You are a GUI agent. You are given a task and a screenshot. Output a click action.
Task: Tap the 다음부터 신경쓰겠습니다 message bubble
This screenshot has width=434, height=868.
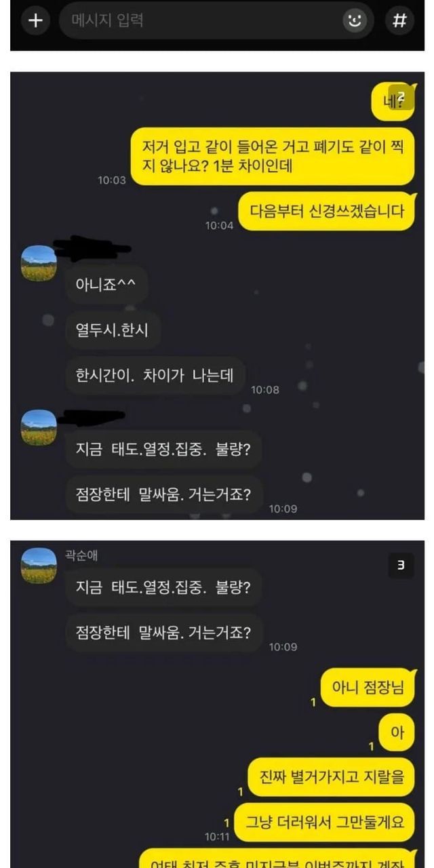327,211
